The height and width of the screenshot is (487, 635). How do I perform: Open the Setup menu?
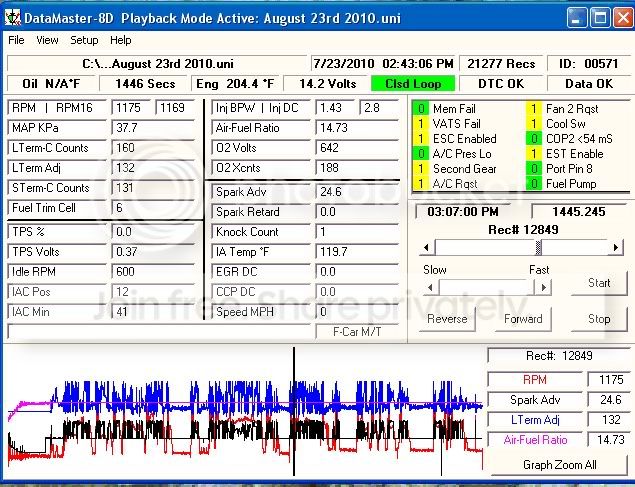tap(84, 41)
